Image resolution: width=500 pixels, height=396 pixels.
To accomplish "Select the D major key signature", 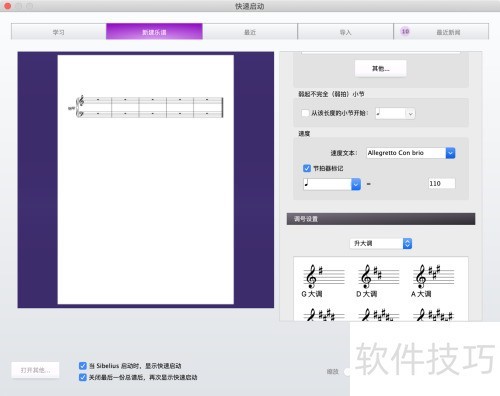I will click(x=378, y=281).
